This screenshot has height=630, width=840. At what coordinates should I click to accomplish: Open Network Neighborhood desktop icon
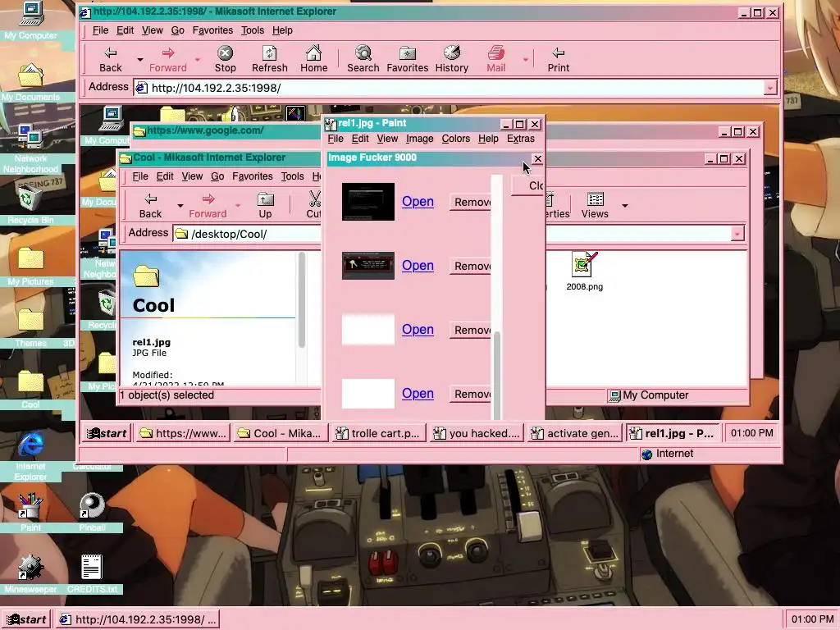point(30,148)
